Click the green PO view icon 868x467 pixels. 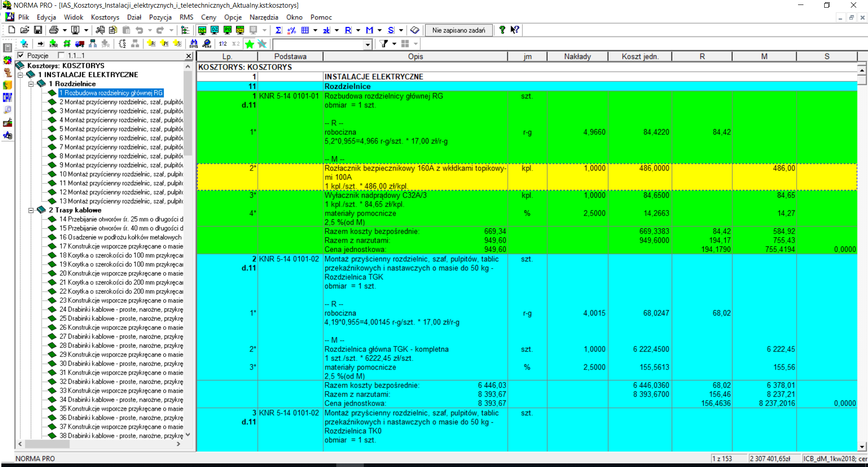[x=227, y=30]
